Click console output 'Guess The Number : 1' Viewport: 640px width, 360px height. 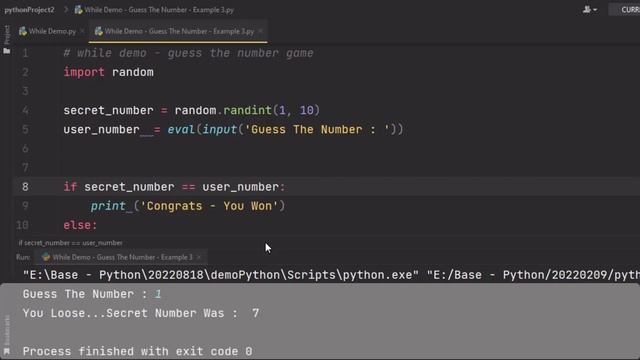pos(92,294)
